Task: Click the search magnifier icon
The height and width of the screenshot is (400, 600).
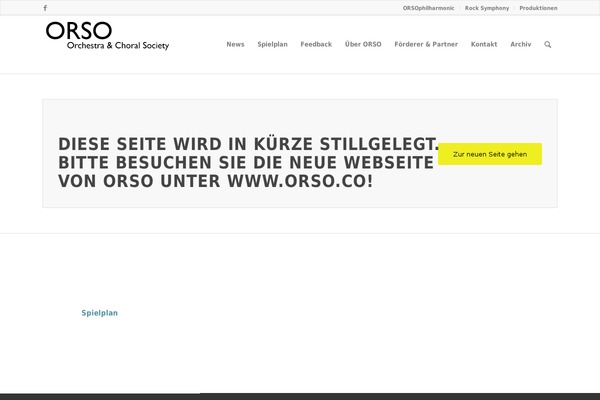Action: tap(548, 44)
